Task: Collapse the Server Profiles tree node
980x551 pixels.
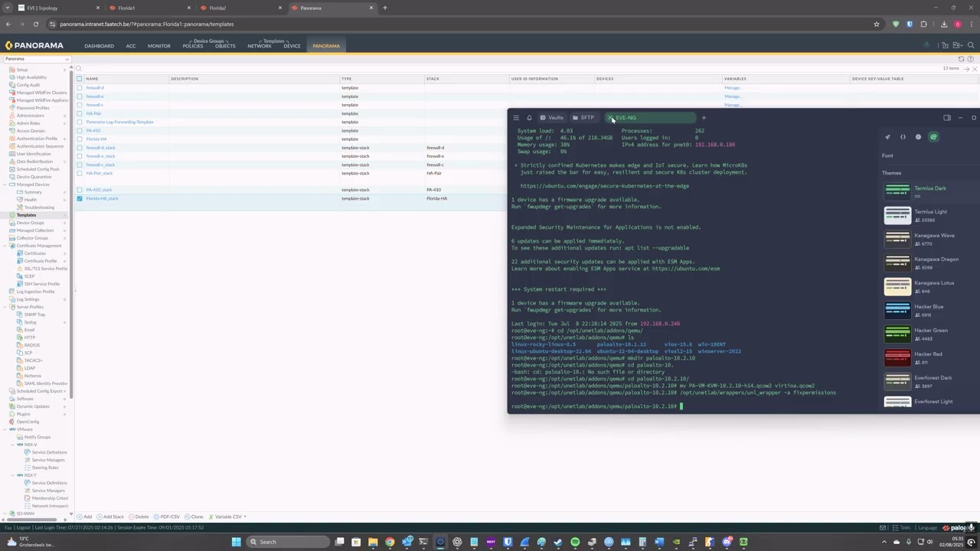Action: 6,307
